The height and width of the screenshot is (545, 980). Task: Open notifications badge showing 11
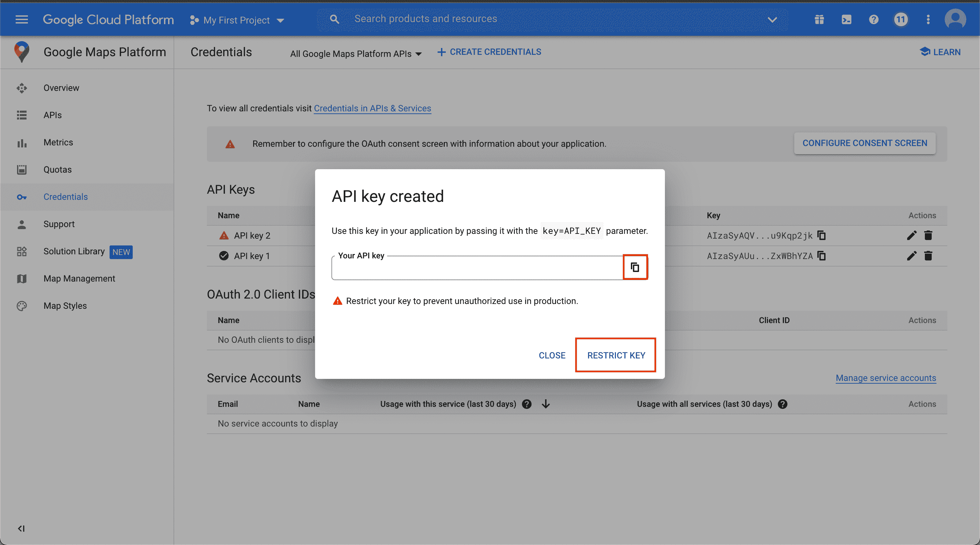click(x=901, y=19)
